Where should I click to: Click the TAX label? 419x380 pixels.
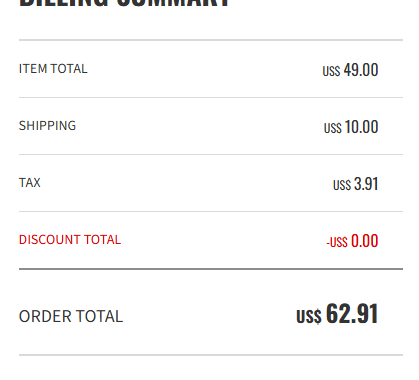click(x=30, y=183)
